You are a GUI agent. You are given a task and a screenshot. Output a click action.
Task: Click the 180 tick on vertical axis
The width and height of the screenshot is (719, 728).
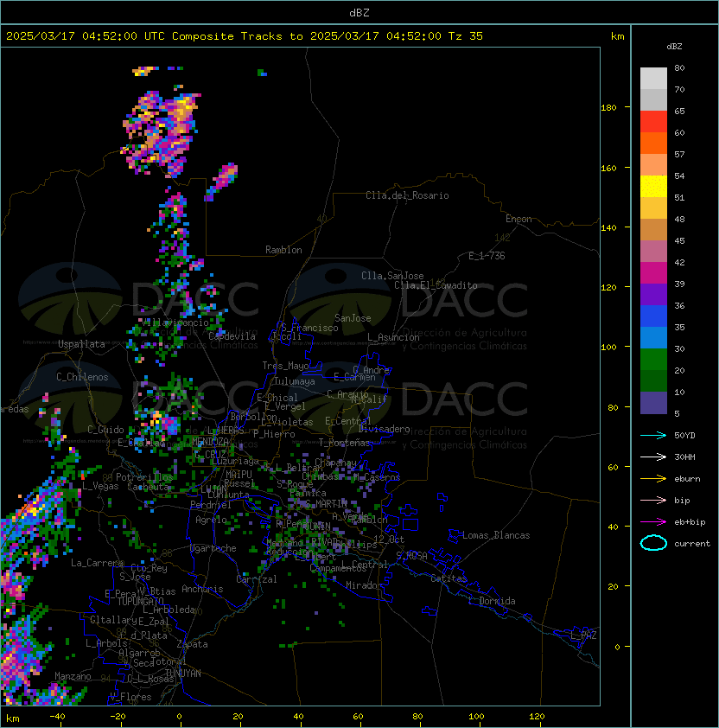[x=608, y=108]
